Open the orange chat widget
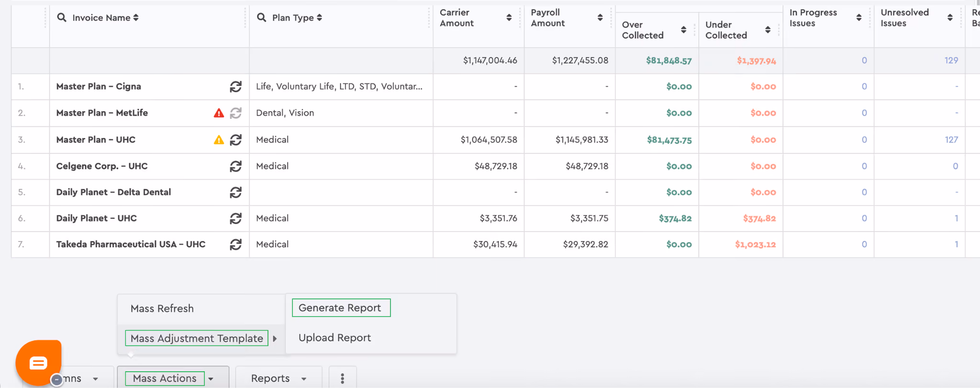 (39, 363)
